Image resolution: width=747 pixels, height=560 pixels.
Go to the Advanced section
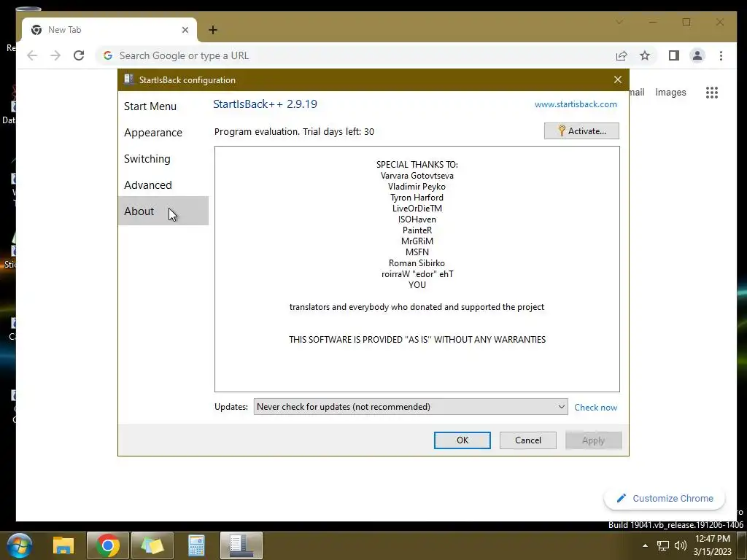click(x=147, y=184)
